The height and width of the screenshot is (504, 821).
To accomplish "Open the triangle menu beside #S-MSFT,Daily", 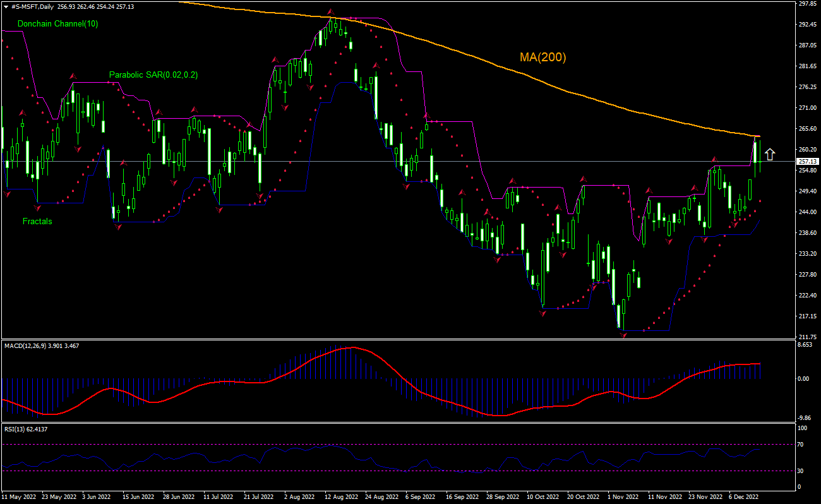I will [x=6, y=6].
